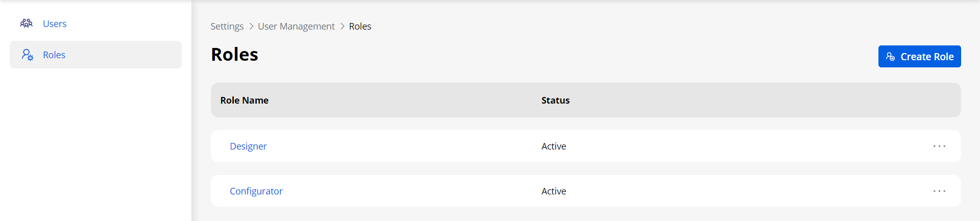The width and height of the screenshot is (980, 221).
Task: Open the Configurator role link
Action: pyautogui.click(x=256, y=191)
